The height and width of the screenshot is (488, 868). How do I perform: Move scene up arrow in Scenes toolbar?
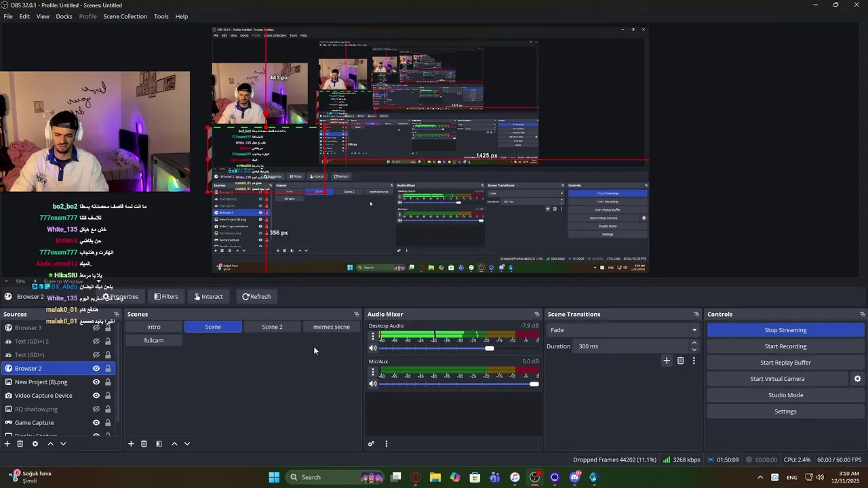click(x=174, y=444)
